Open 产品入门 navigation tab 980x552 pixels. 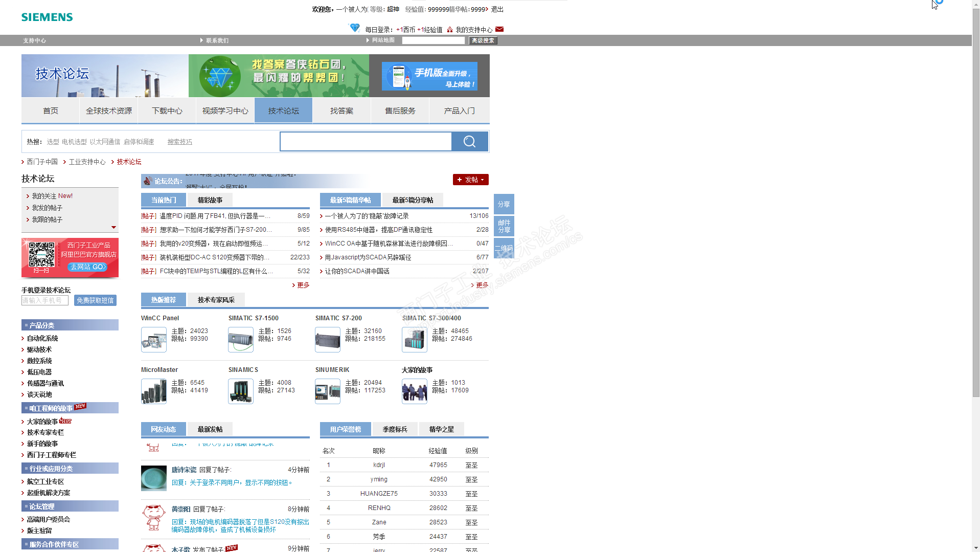(459, 111)
